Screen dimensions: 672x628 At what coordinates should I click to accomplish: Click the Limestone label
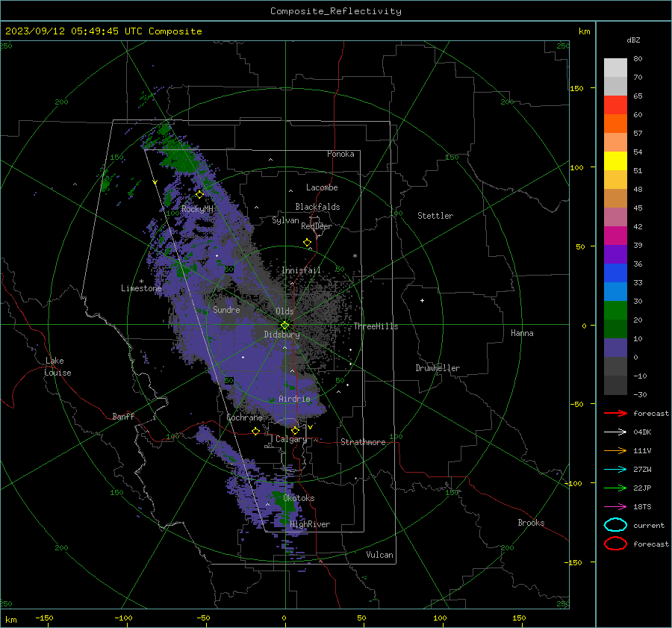(x=141, y=288)
